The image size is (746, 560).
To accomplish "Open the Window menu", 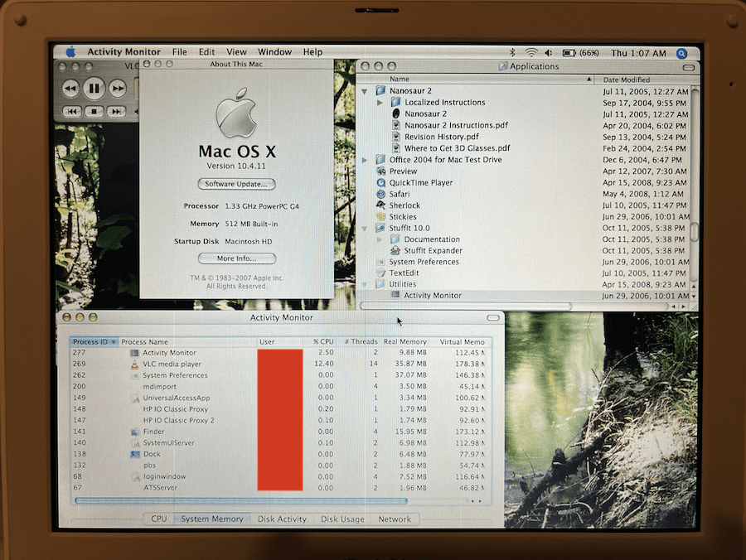I will pyautogui.click(x=274, y=52).
